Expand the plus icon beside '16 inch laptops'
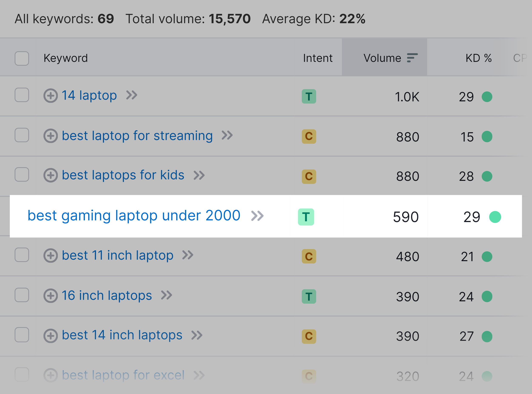 51,295
